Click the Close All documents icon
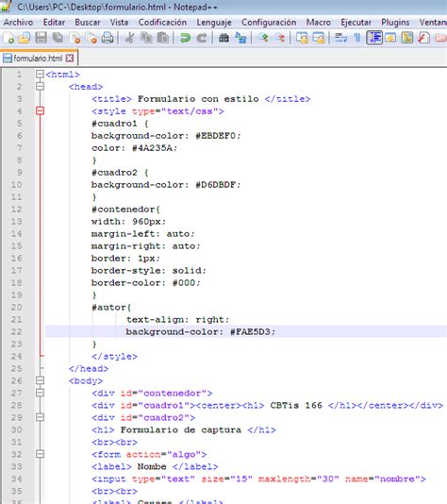This screenshot has height=504, width=447. pos(91,38)
